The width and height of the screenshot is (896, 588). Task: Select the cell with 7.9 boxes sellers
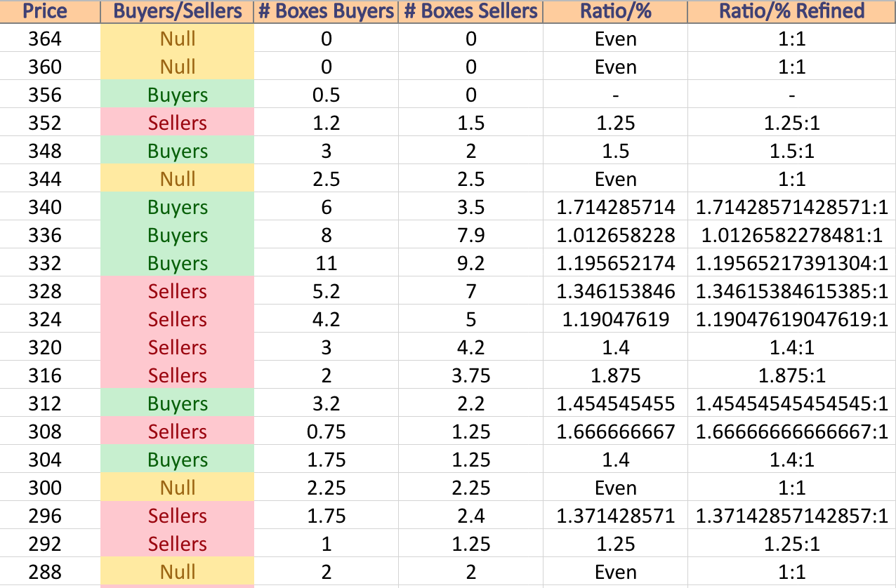click(470, 235)
